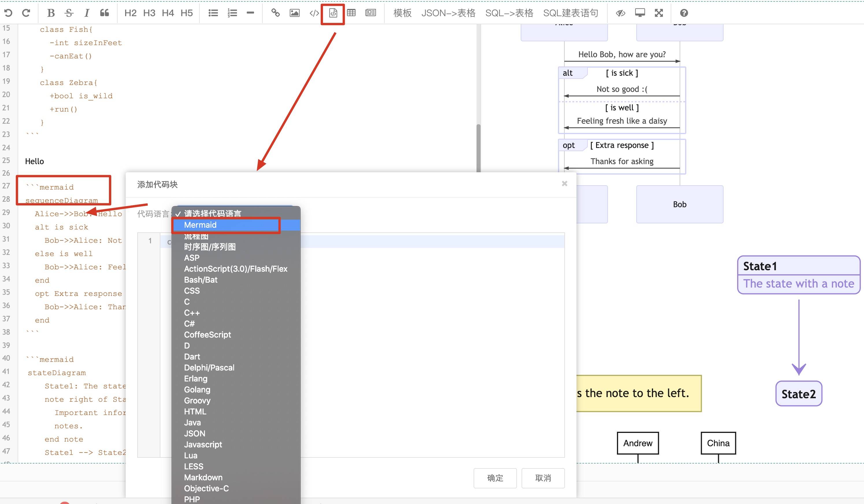The width and height of the screenshot is (864, 504).
Task: Open editor help icon
Action: (x=684, y=13)
